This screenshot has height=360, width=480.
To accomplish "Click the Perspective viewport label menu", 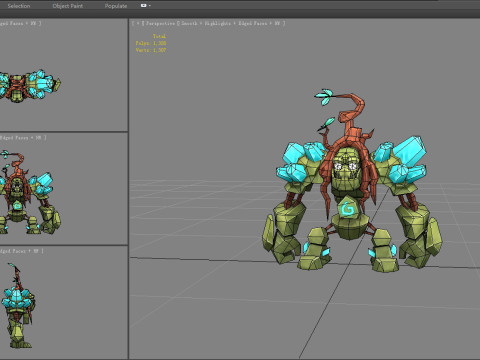I will [160, 23].
